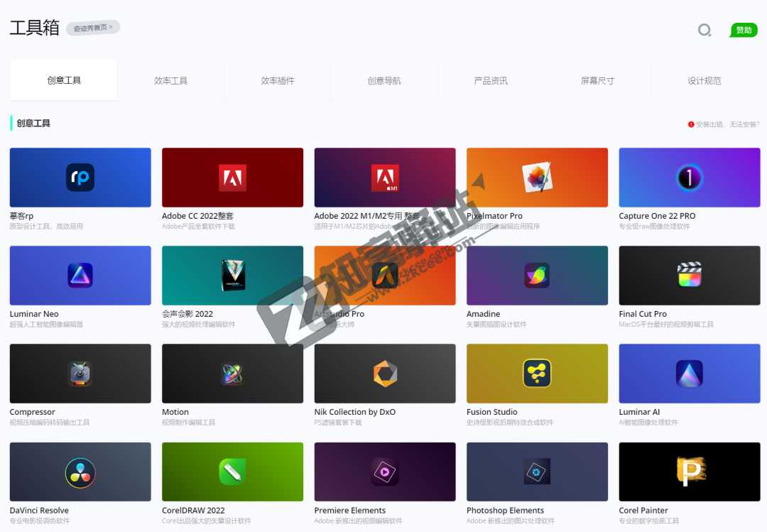Open the 效率插件 tab

(278, 81)
